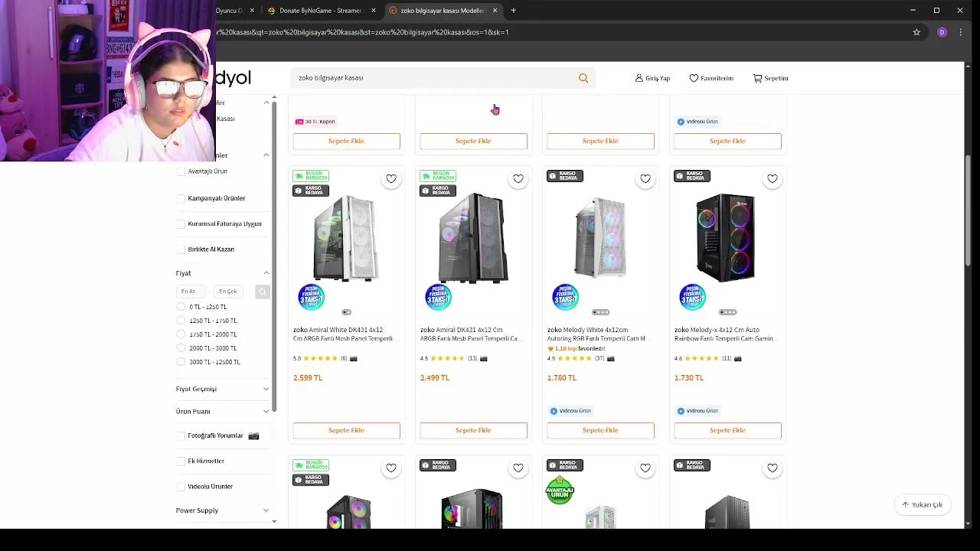This screenshot has width=980, height=551.
Task: Check Kurumsal Faturaya Uygun filter
Action: click(181, 224)
